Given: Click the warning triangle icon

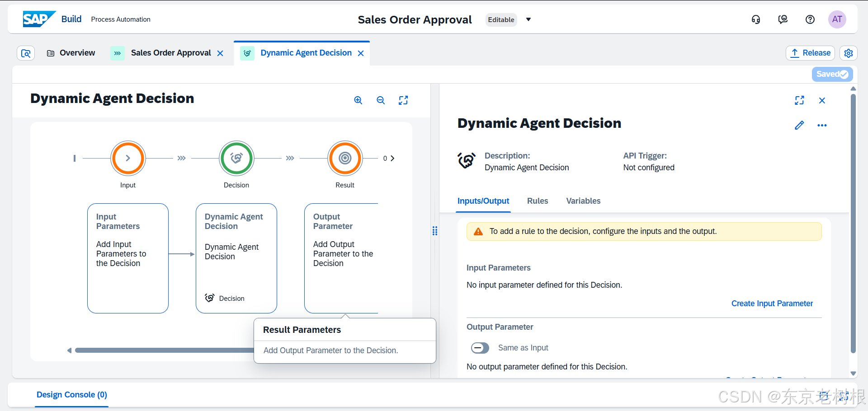Looking at the screenshot, I should 478,232.
